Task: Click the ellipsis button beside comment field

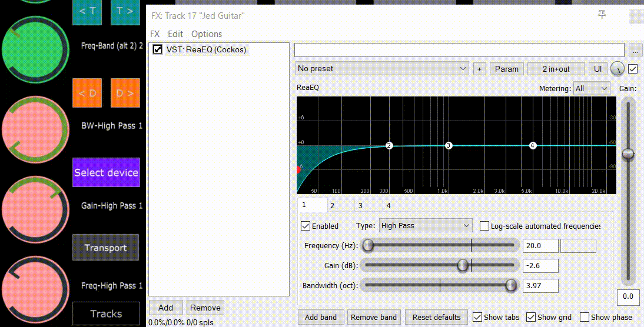Action: [x=635, y=50]
